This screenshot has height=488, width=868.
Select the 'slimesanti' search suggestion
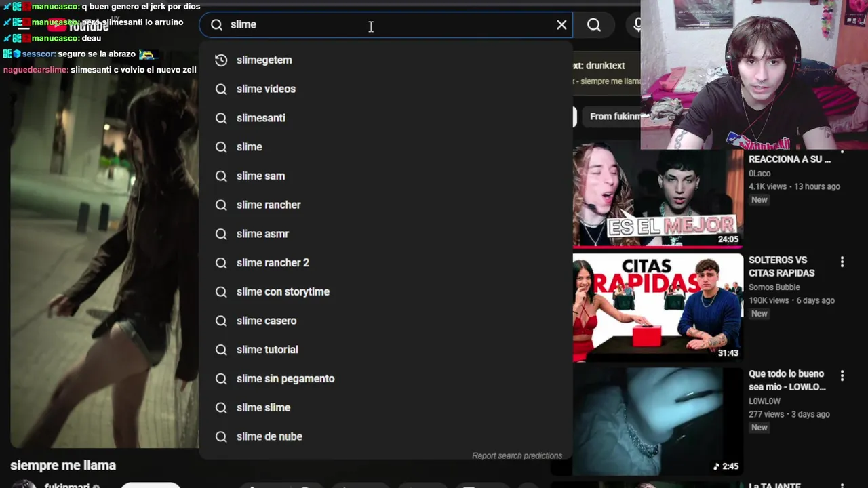[x=386, y=118]
